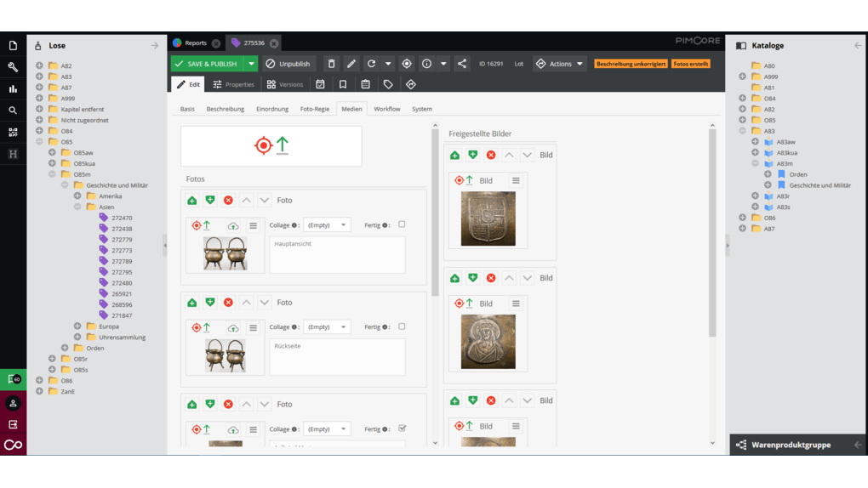Screen dimensions: 868x488
Task: Click the Fotos erstellt status label
Action: coord(691,64)
